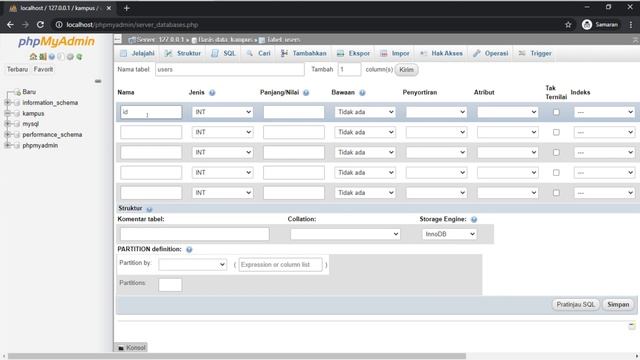Collapse all tree via sidebar link icon
The image size is (640, 360).
pyautogui.click(x=98, y=81)
